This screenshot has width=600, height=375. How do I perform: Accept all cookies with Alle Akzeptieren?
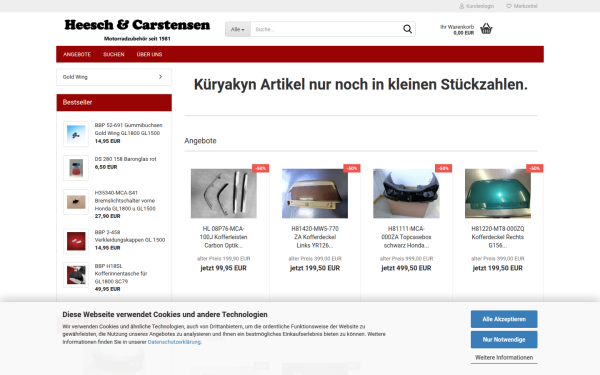tap(504, 319)
